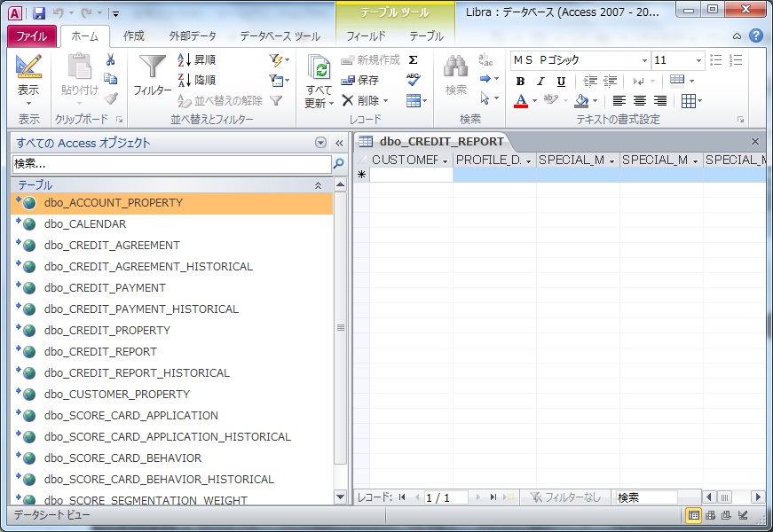Switch to the フィールド tab
Image resolution: width=773 pixels, height=532 pixels.
click(366, 36)
